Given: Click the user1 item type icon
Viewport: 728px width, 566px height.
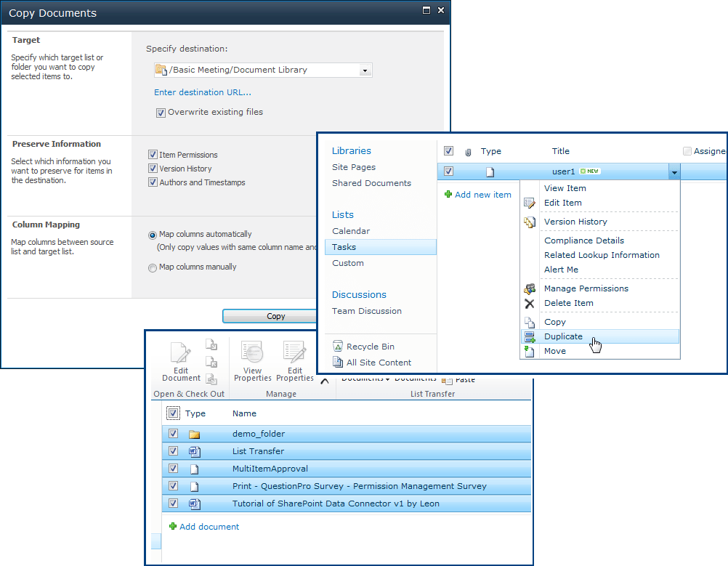Looking at the screenshot, I should (490, 172).
